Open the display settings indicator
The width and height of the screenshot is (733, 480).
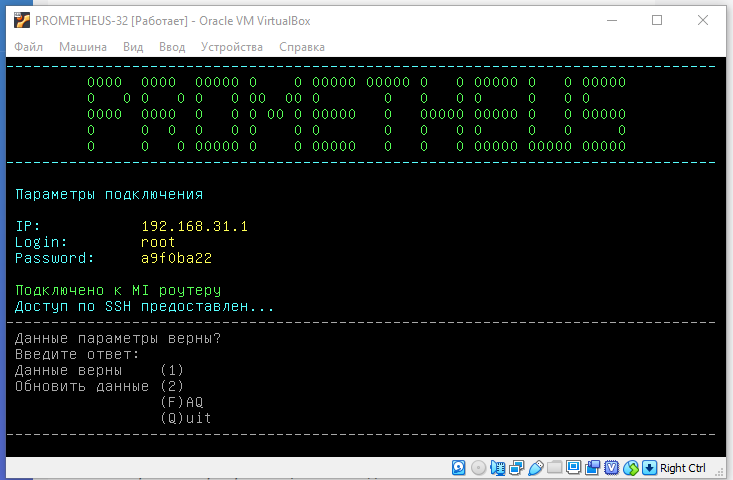pos(574,468)
